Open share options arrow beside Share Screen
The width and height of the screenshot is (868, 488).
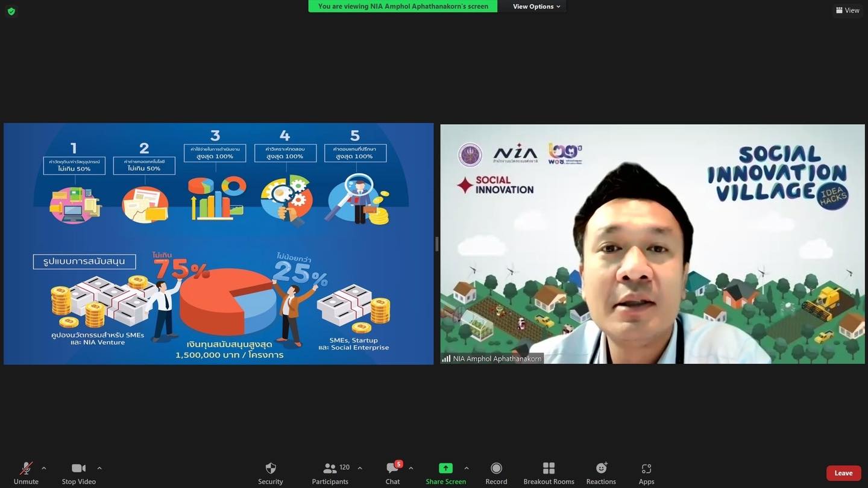[467, 468]
